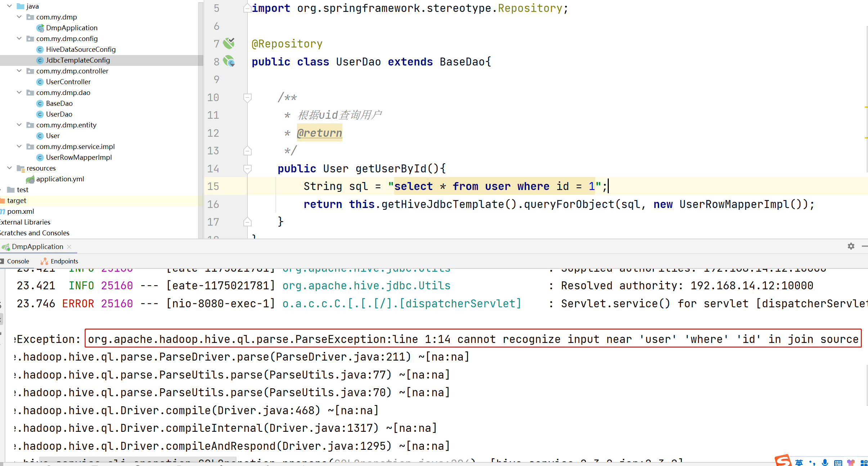The height and width of the screenshot is (466, 868).
Task: Fold the getUserById method at line 14
Action: [247, 169]
